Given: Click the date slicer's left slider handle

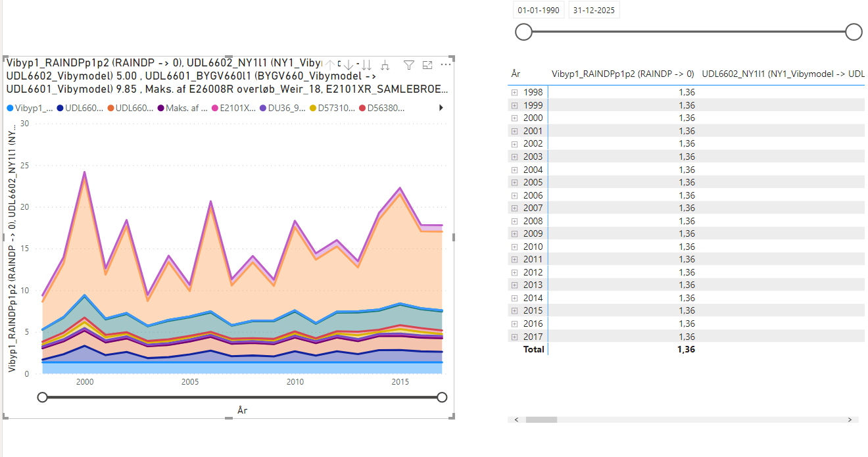Looking at the screenshot, I should click(523, 32).
